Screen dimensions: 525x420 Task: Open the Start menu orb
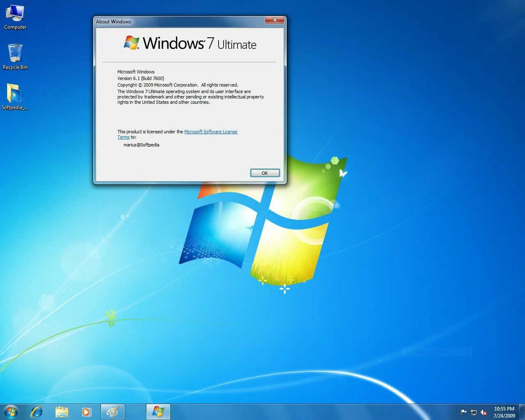(x=11, y=412)
